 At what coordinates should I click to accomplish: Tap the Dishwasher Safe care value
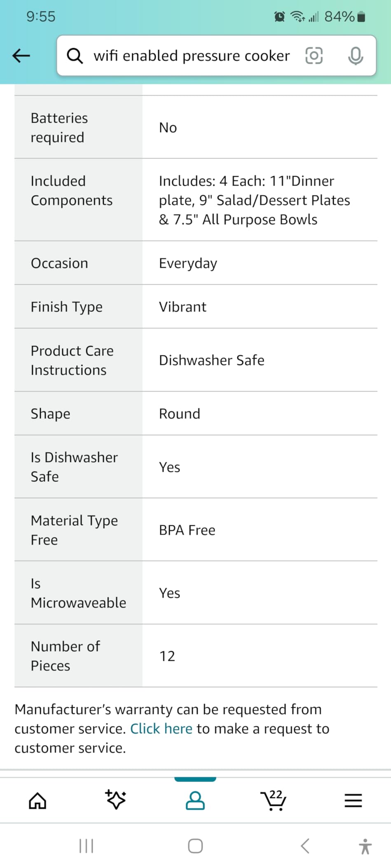pyautogui.click(x=212, y=360)
